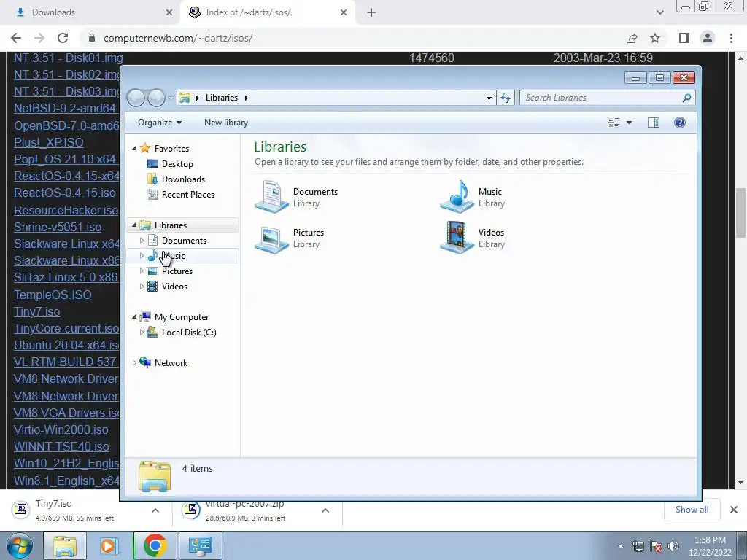Image resolution: width=747 pixels, height=560 pixels.
Task: Open the Videos library icon
Action: click(x=457, y=238)
